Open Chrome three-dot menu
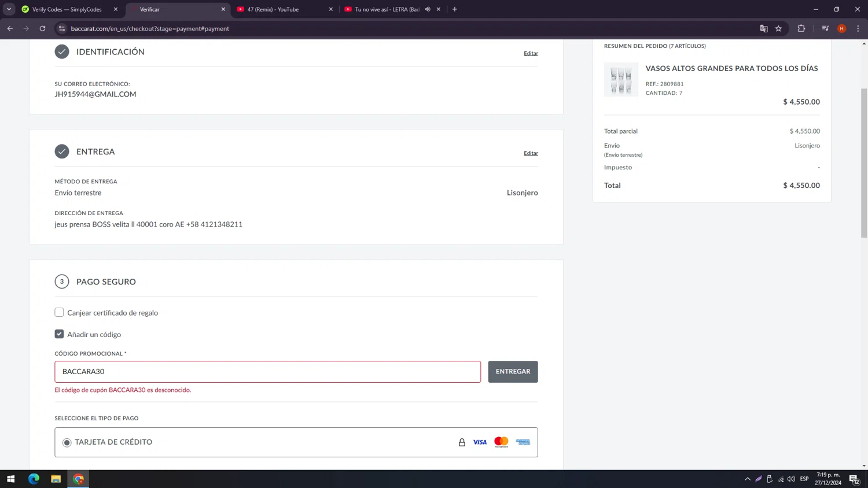This screenshot has width=868, height=488. [x=858, y=28]
